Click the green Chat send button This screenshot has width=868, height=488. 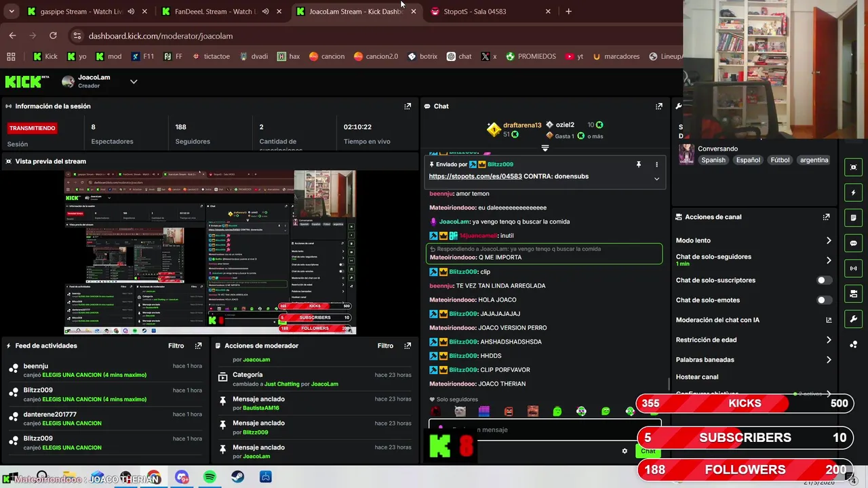point(648,451)
